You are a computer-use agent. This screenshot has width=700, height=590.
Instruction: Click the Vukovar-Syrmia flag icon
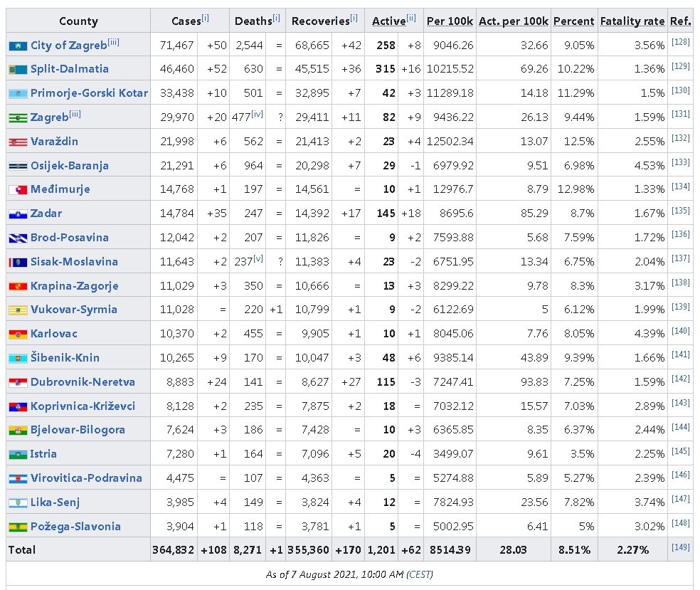click(18, 310)
